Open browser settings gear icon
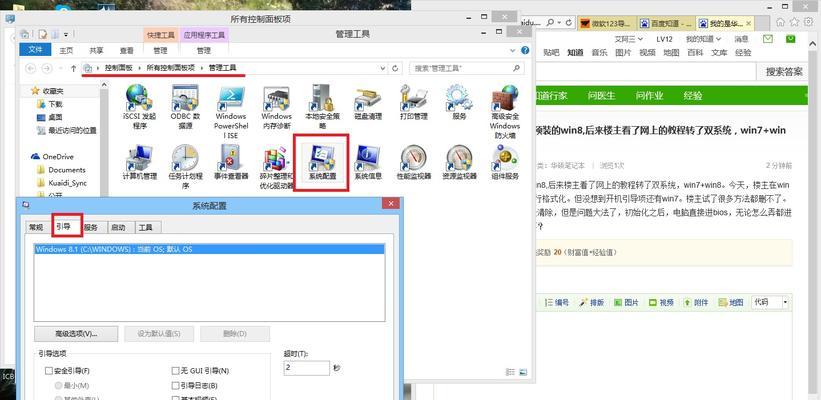This screenshot has height=400, width=821. point(808,23)
